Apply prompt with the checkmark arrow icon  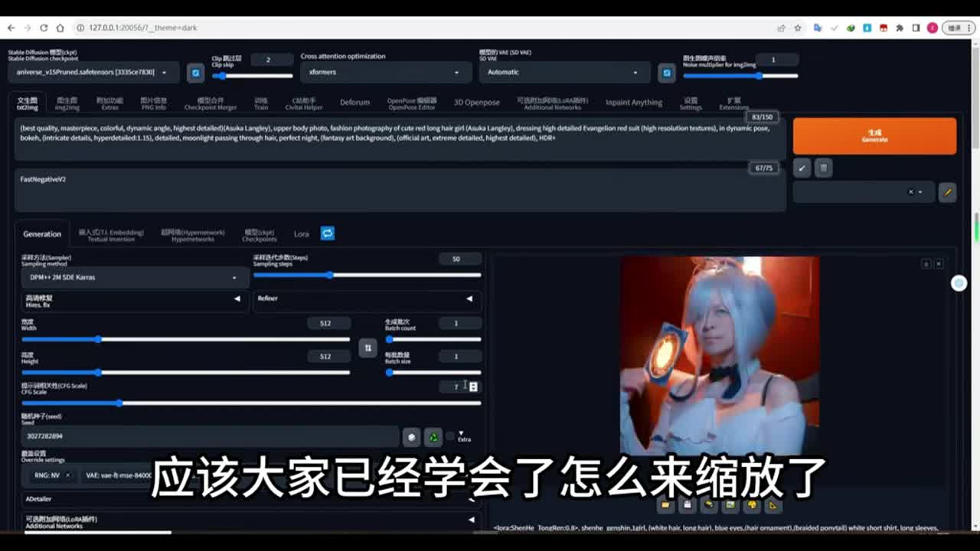(802, 168)
